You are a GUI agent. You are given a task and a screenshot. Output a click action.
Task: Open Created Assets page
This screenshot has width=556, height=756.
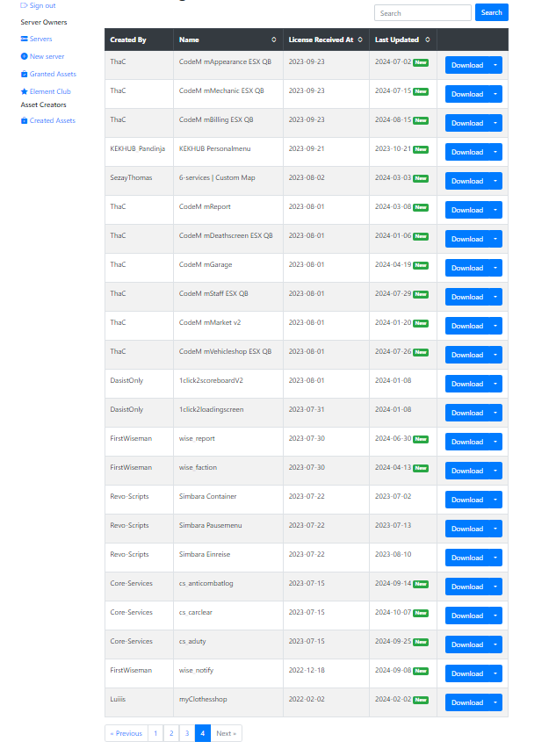click(x=52, y=120)
